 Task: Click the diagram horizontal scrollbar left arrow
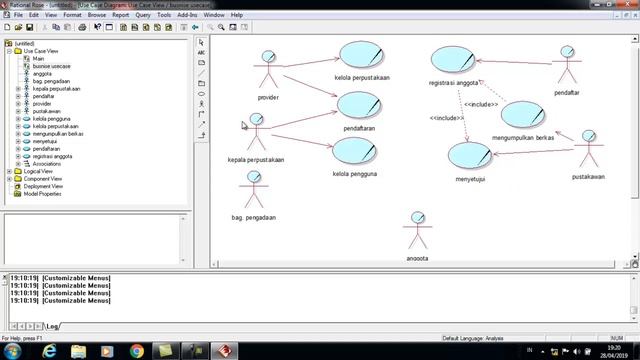(214, 264)
